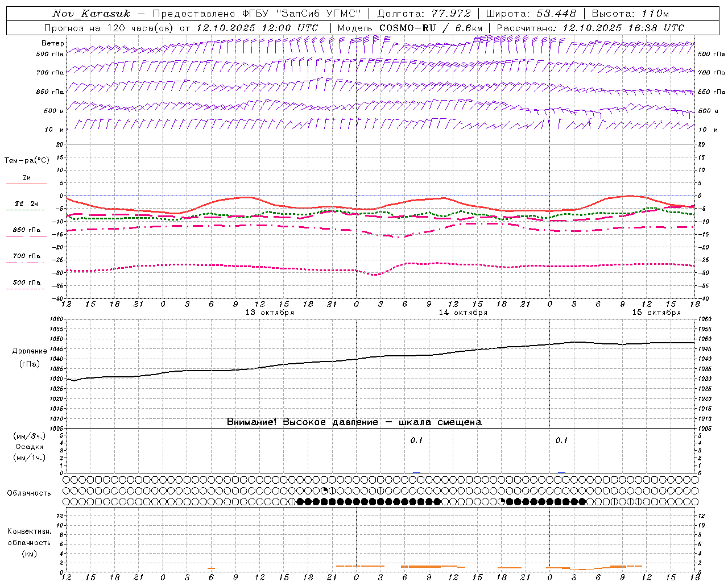The width and height of the screenshot is (728, 582).
Task: Click the Высота: 110м header field
Action: pos(630,14)
